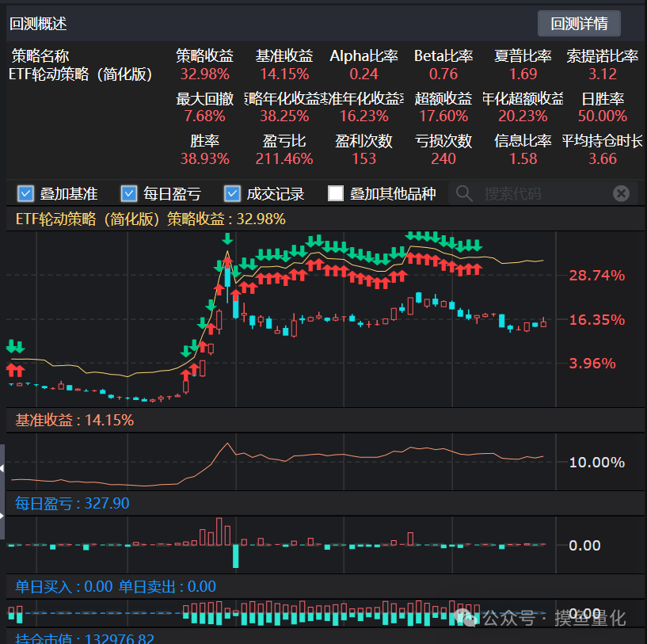Click the 策略收益 32.98% metric
Screen dimensions: 647x644
click(x=204, y=74)
